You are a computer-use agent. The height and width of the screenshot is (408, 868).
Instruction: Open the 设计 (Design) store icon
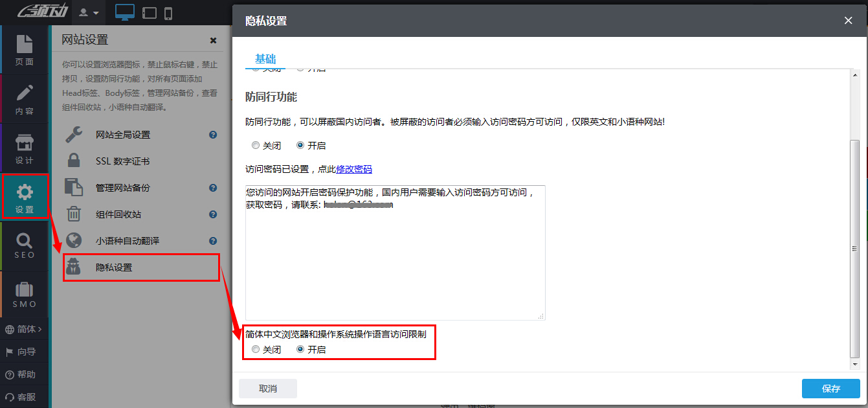pyautogui.click(x=24, y=148)
